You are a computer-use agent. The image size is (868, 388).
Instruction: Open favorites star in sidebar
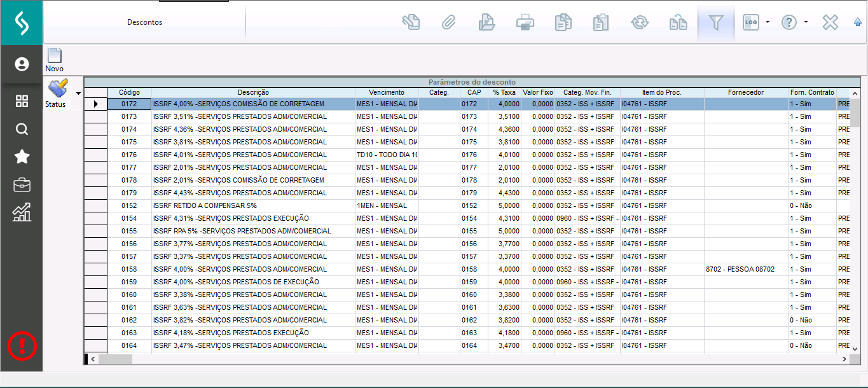22,157
